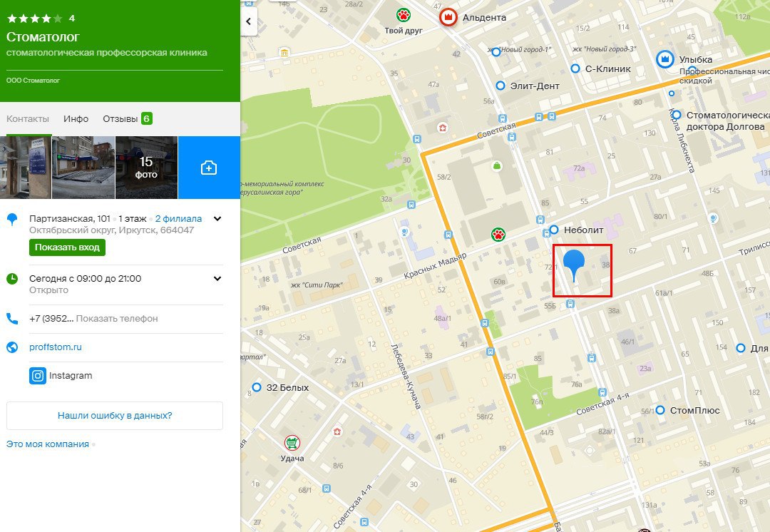Screen dimensions: 770x532
Task: Add a photo with the camera plus button
Action: [209, 168]
